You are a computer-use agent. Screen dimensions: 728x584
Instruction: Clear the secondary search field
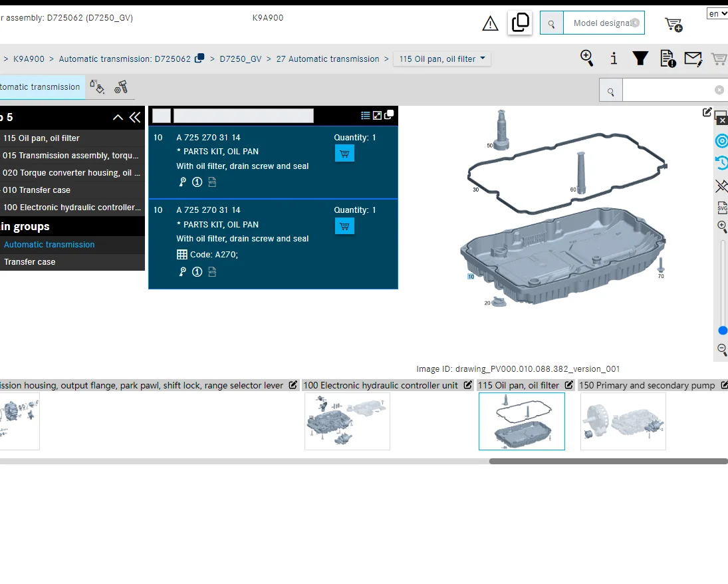click(x=719, y=90)
